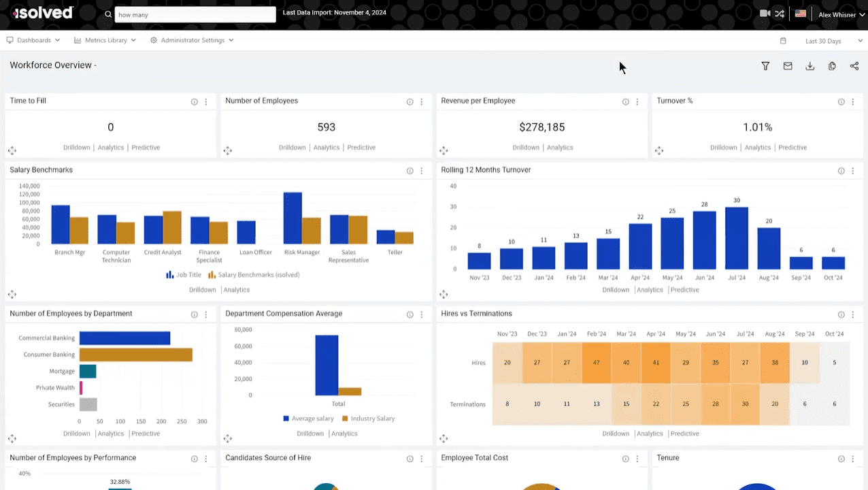Click the video camera icon in header
This screenshot has width=868, height=490.
pyautogui.click(x=765, y=14)
